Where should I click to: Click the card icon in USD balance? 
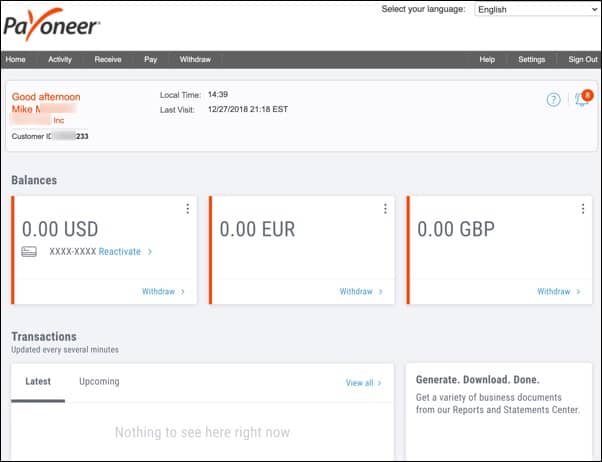[30, 252]
